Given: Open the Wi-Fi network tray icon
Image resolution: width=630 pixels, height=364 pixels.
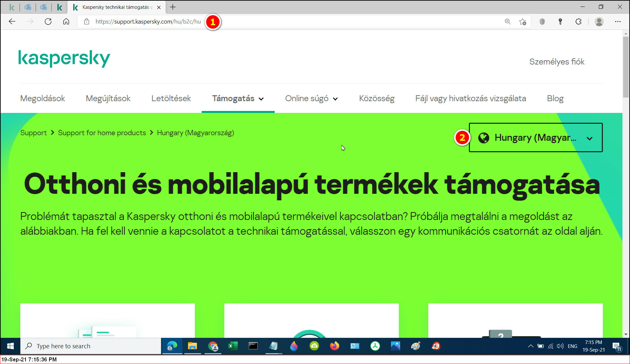Looking at the screenshot, I should click(x=550, y=346).
